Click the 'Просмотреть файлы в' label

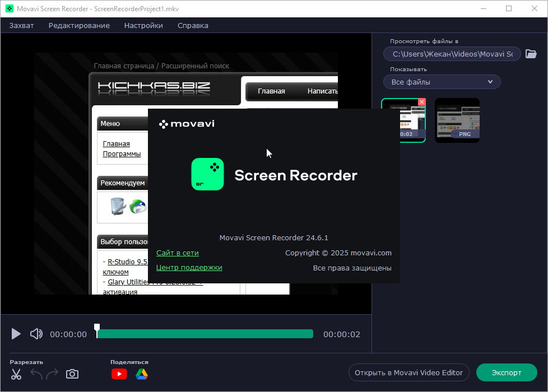point(424,41)
